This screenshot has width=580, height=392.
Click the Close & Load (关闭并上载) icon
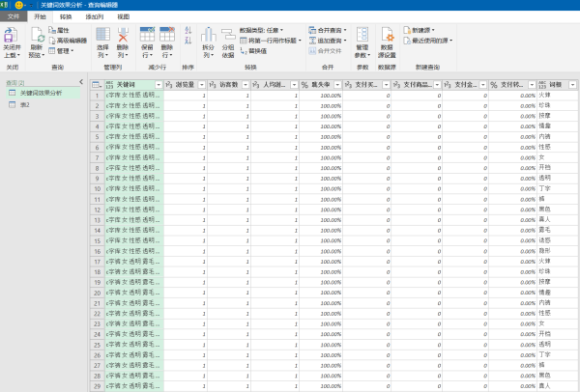pos(11,36)
